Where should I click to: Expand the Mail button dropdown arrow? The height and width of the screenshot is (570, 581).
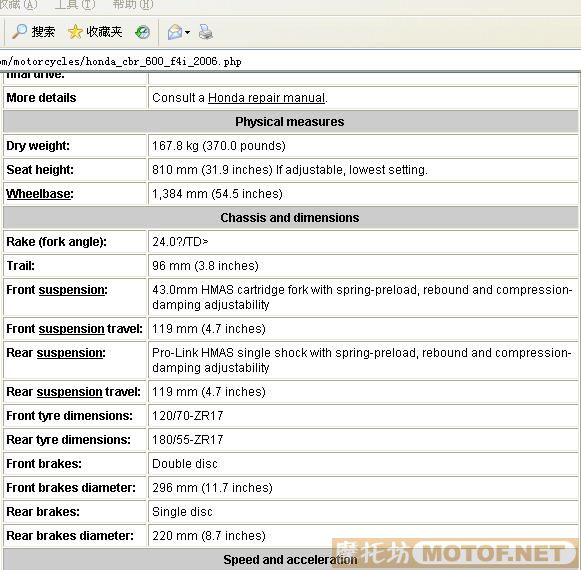click(187, 32)
